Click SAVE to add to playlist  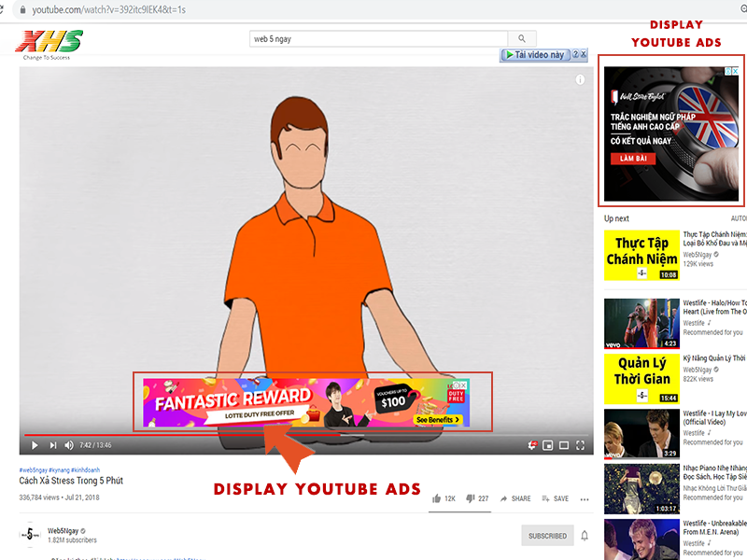555,498
